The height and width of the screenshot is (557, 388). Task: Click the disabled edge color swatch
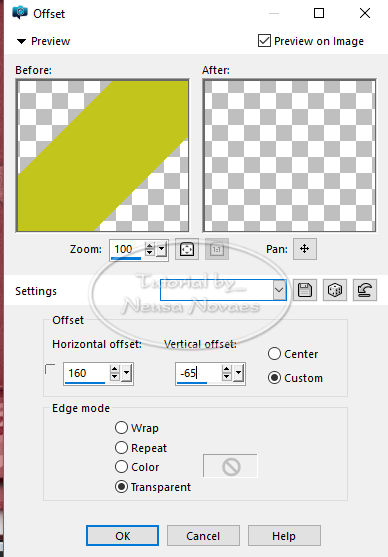click(230, 466)
